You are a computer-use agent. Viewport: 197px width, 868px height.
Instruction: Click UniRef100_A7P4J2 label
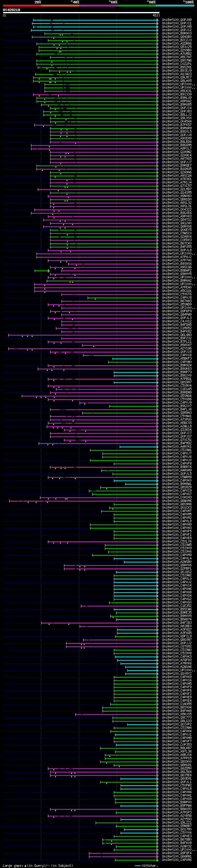click(x=177, y=257)
